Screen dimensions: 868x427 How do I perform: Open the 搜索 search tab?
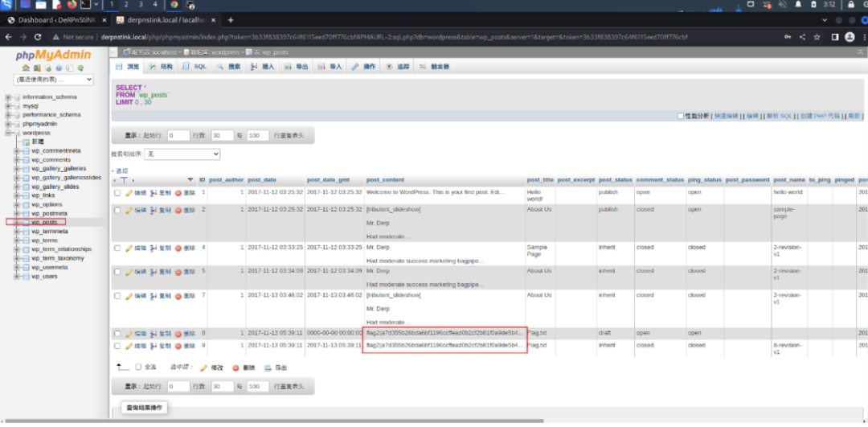point(228,67)
